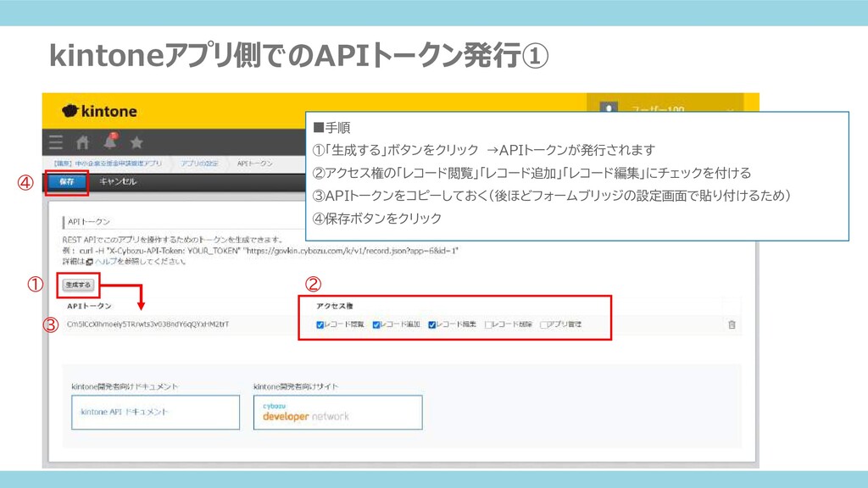Go to kintone home icon
Screen dimensions: 868x488
[x=82, y=142]
